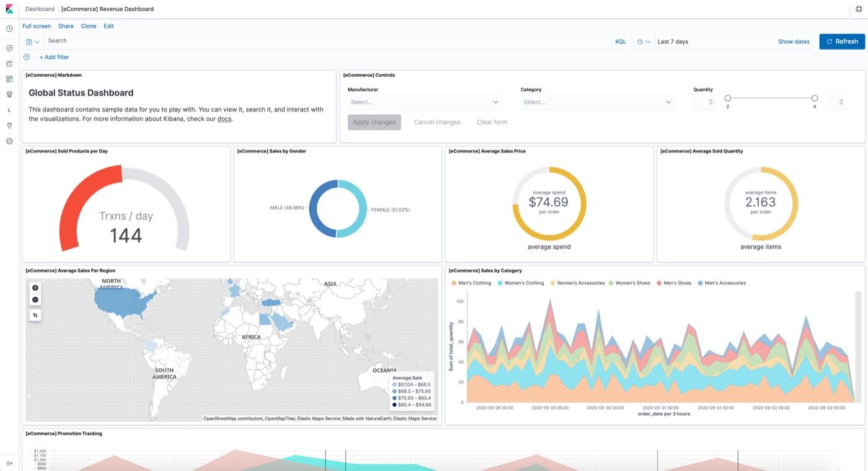Click the [eCommerce] Promotion Tracking panel title
The width and height of the screenshot is (868, 471).
pyautogui.click(x=64, y=434)
